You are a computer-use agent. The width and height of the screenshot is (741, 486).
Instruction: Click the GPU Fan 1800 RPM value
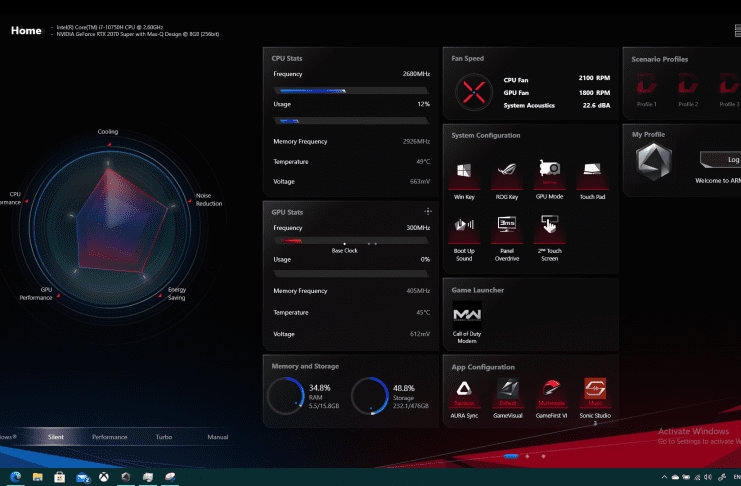coord(594,93)
